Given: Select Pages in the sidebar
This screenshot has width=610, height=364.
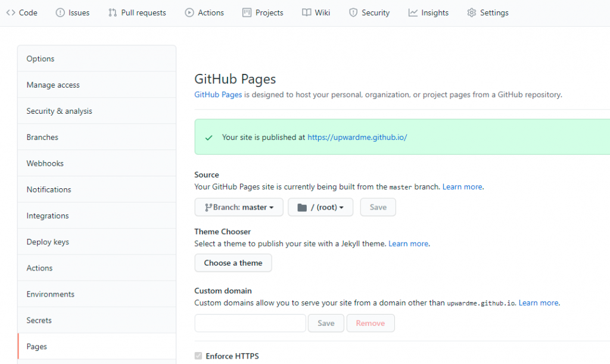Looking at the screenshot, I should pos(97,346).
